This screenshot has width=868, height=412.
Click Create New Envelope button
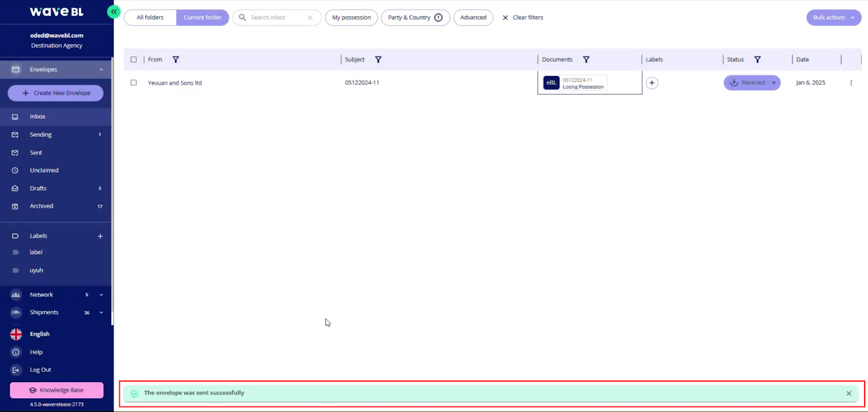(55, 93)
